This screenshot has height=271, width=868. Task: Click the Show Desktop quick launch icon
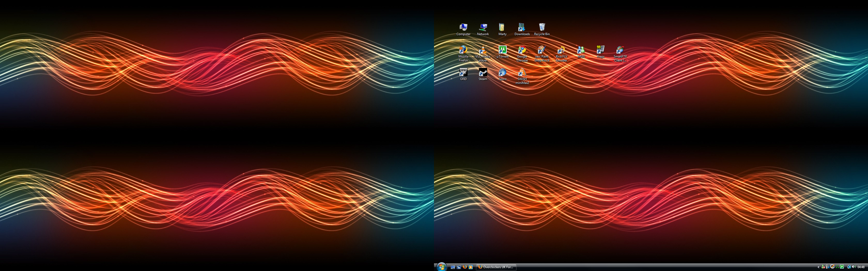pos(453,267)
